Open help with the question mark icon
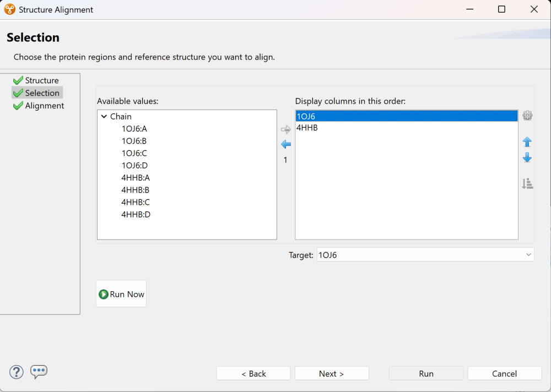This screenshot has width=551, height=392. coord(17,372)
